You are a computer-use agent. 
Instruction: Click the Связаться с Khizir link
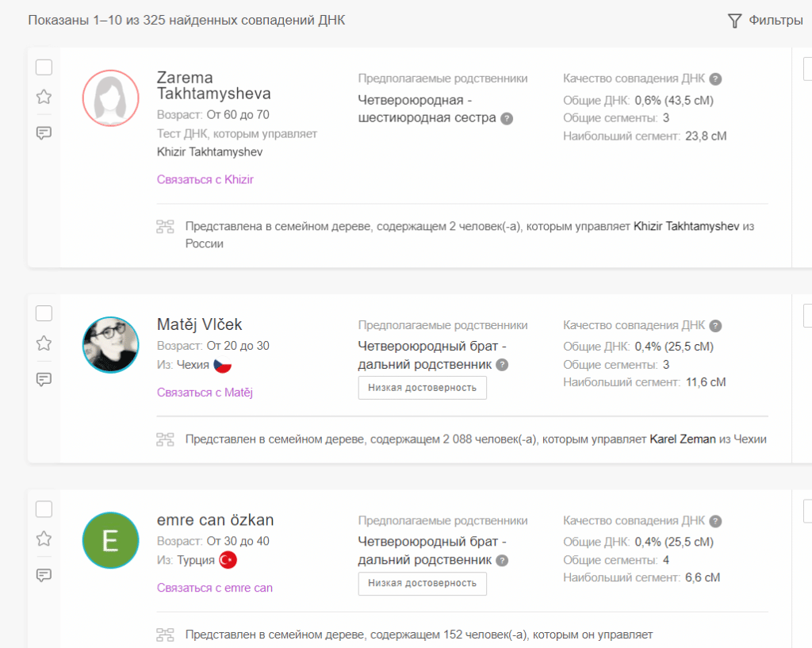205,179
